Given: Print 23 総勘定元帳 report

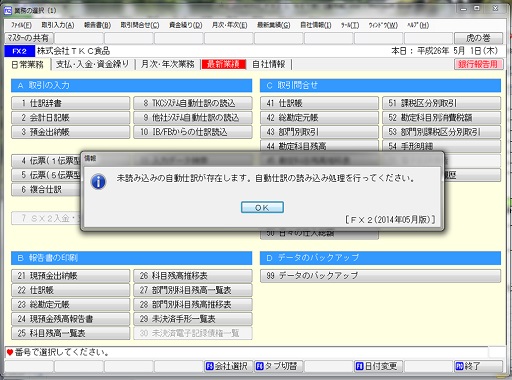Looking at the screenshot, I should click(x=71, y=304).
